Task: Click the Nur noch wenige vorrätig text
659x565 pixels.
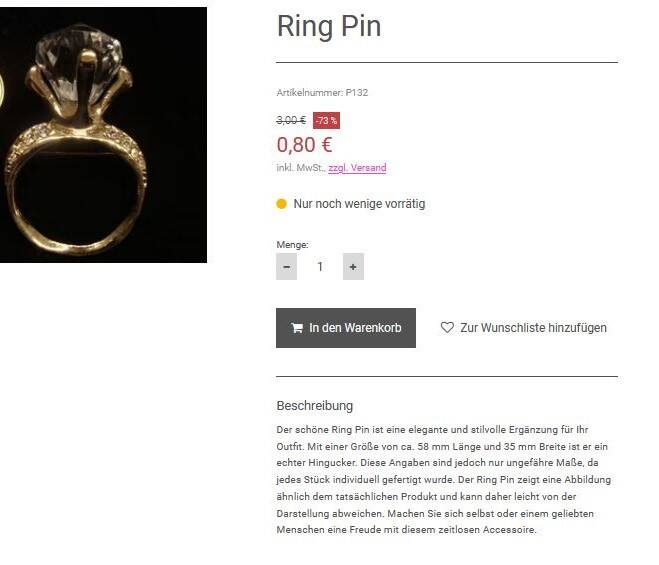Action: [359, 204]
